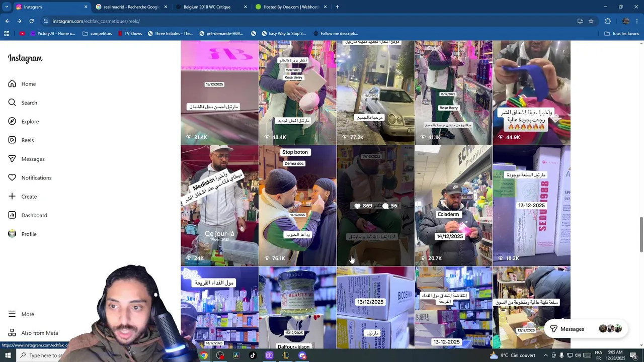View Notifications heart icon
Viewport: 644px width, 362px height.
click(x=12, y=177)
